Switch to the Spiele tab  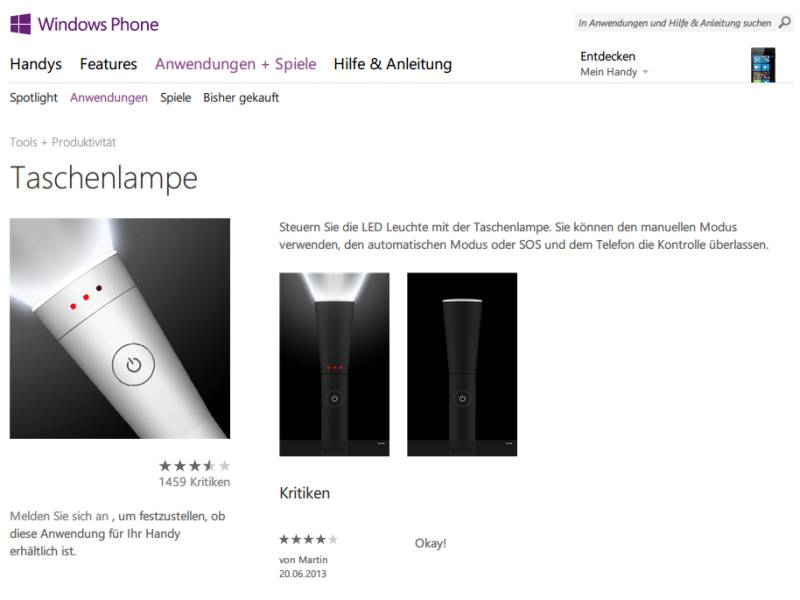pos(176,97)
